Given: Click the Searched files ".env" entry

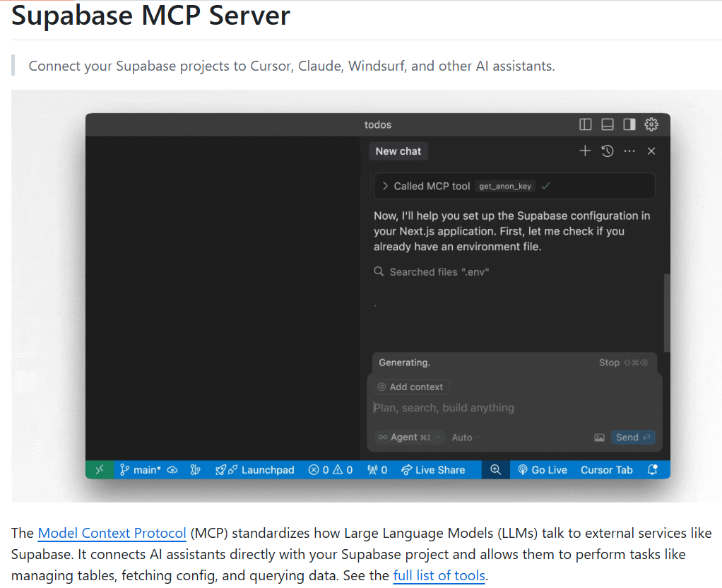Looking at the screenshot, I should click(439, 272).
